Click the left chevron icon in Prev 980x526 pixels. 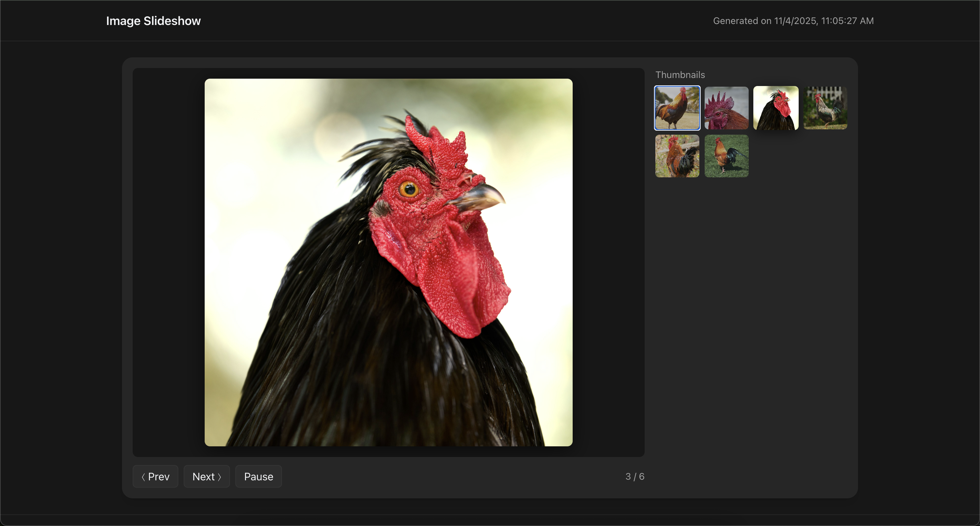(143, 477)
